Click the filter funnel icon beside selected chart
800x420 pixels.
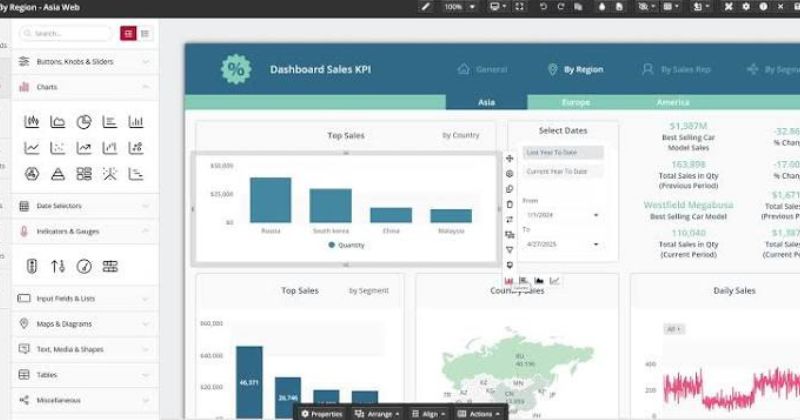pyautogui.click(x=509, y=250)
